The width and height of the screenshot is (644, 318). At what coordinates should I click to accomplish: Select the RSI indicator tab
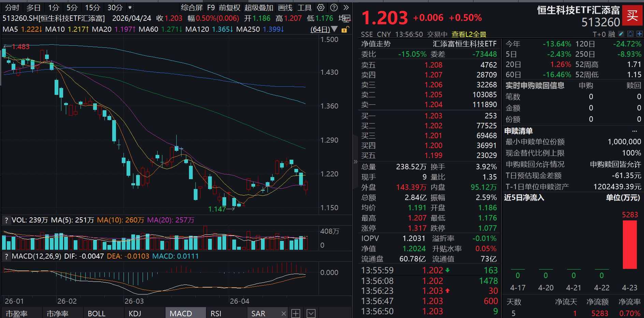tap(216, 314)
